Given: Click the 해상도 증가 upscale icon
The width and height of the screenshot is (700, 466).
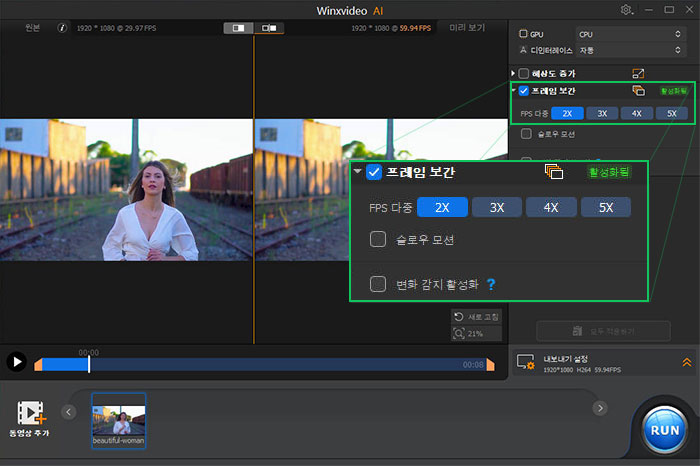Looking at the screenshot, I should point(639,73).
